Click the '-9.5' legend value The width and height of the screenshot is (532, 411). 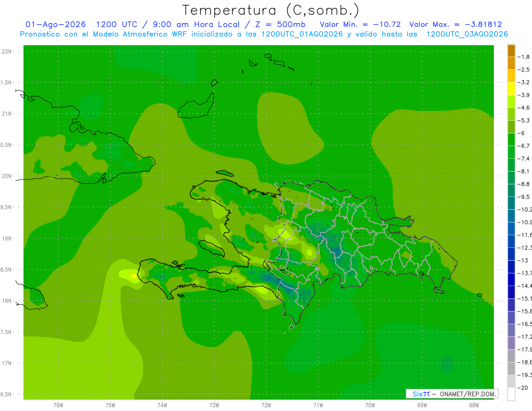(x=524, y=196)
